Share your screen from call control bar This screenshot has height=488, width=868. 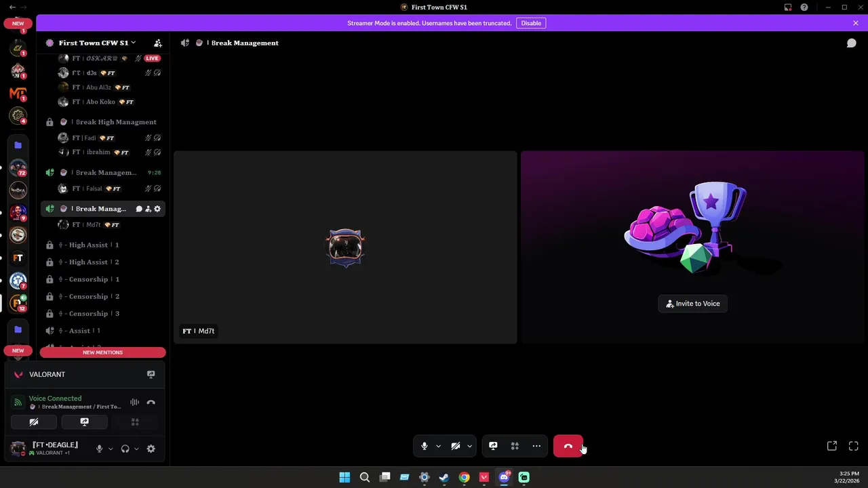pyautogui.click(x=493, y=446)
